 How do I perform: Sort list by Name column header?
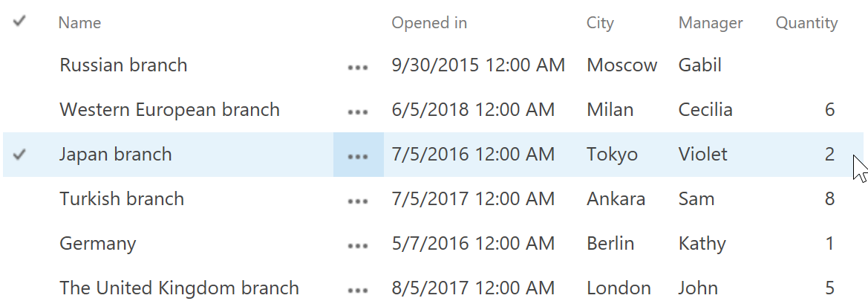click(79, 23)
